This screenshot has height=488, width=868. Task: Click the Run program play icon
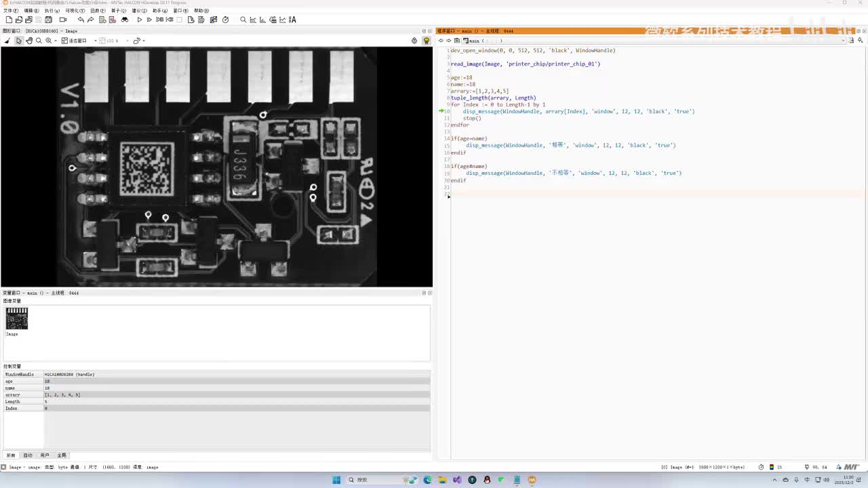click(x=140, y=20)
